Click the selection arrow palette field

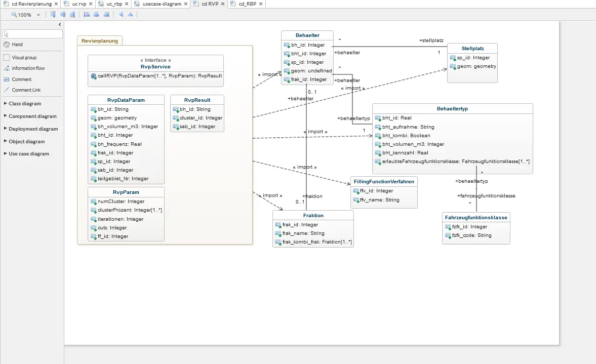click(32, 34)
